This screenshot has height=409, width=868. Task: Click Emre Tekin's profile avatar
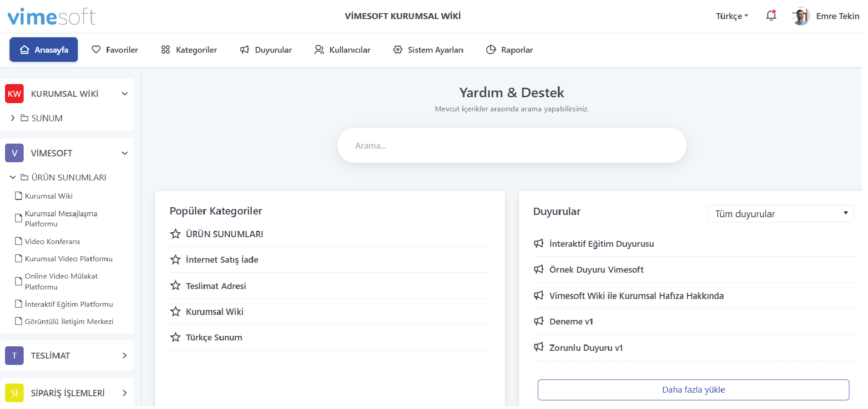801,16
